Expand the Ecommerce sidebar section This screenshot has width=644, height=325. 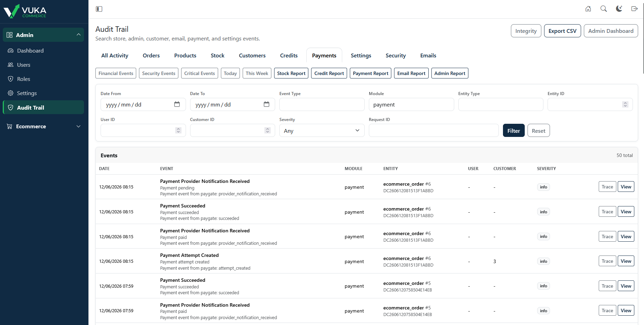(43, 127)
